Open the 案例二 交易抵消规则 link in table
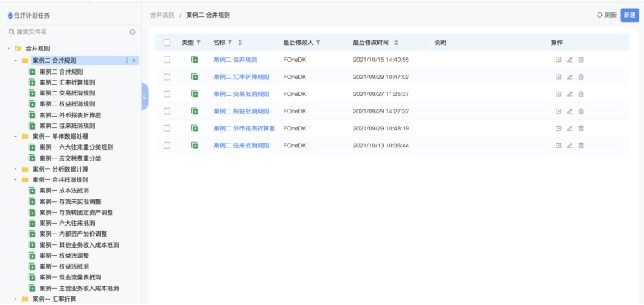Viewport: 644px width, 305px height. (242, 94)
